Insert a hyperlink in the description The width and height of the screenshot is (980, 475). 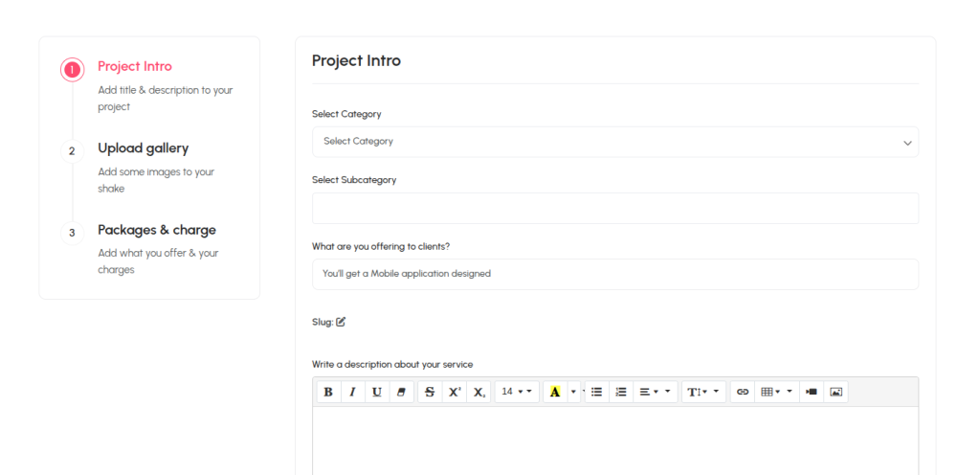(x=742, y=392)
